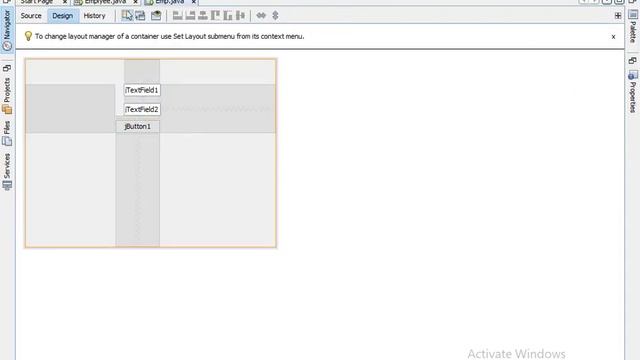The width and height of the screenshot is (640, 360).
Task: Click Center Vertically alignment icon
Action: (240, 16)
